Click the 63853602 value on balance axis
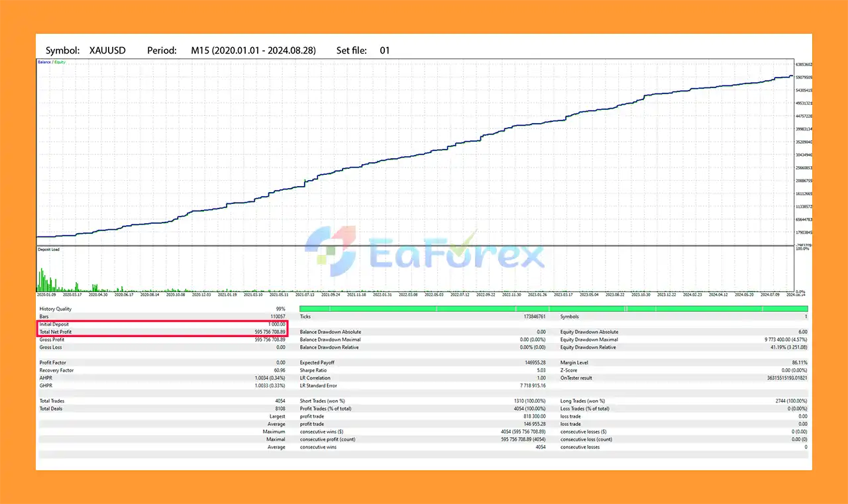This screenshot has height=504, width=848. (x=804, y=64)
